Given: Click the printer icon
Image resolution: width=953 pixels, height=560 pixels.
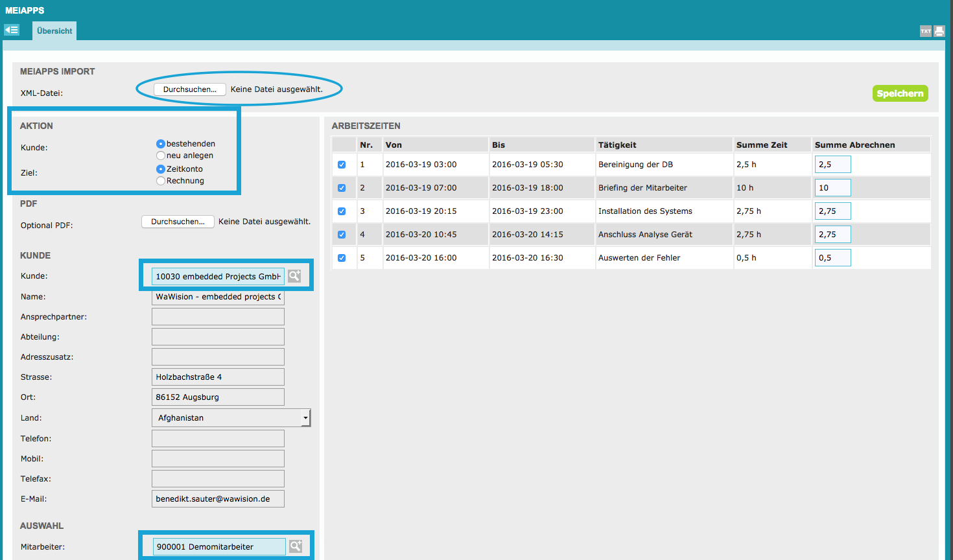Looking at the screenshot, I should click(939, 31).
